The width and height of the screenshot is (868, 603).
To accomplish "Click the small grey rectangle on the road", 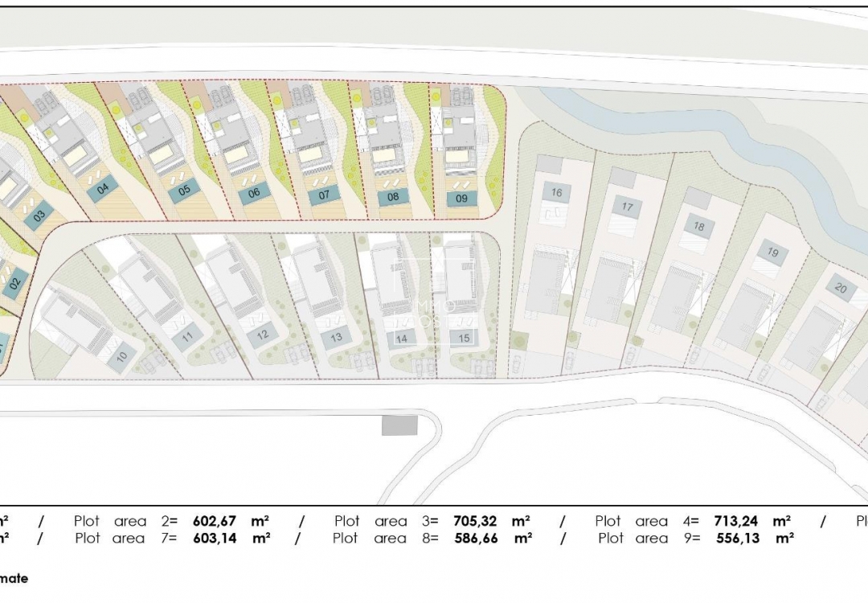I will click(399, 425).
